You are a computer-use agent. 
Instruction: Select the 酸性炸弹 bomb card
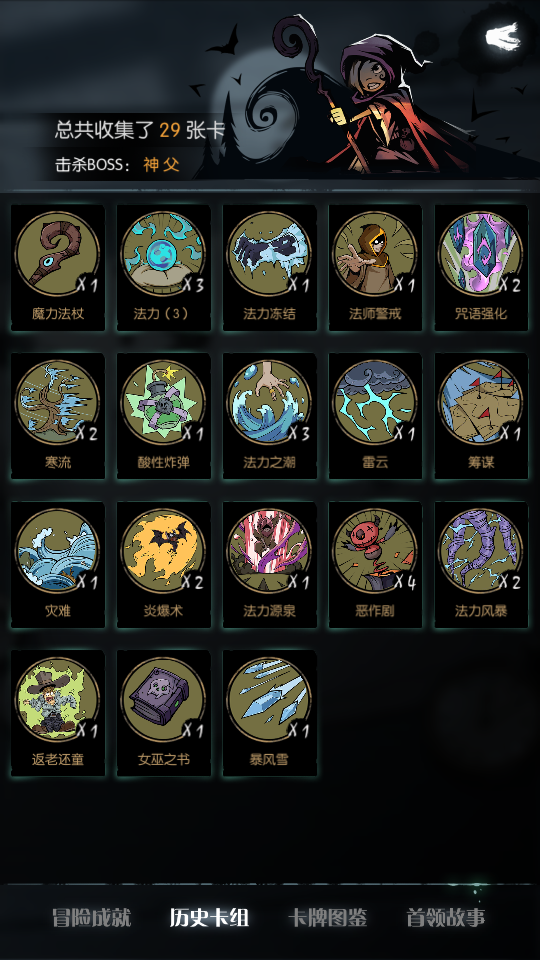pos(164,416)
